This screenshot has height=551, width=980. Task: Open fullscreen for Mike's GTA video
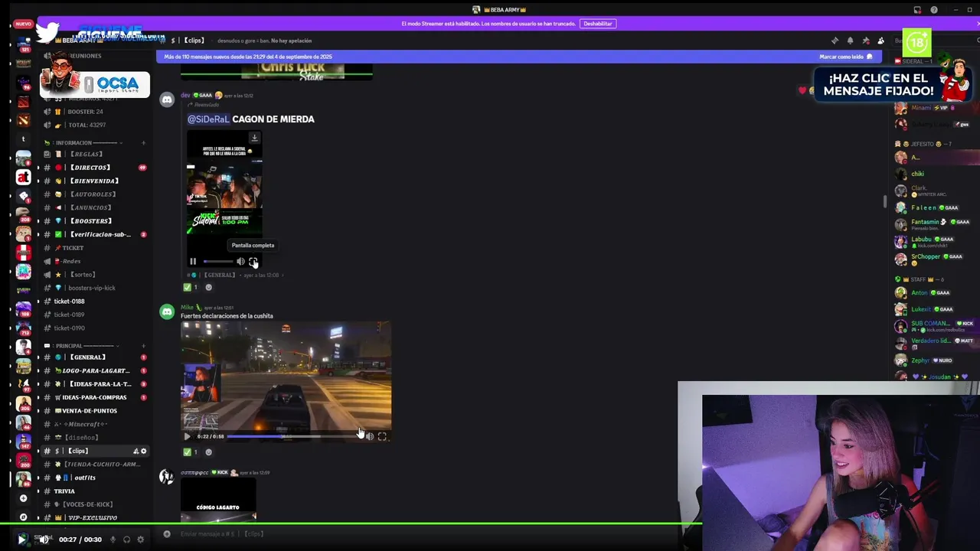[382, 436]
